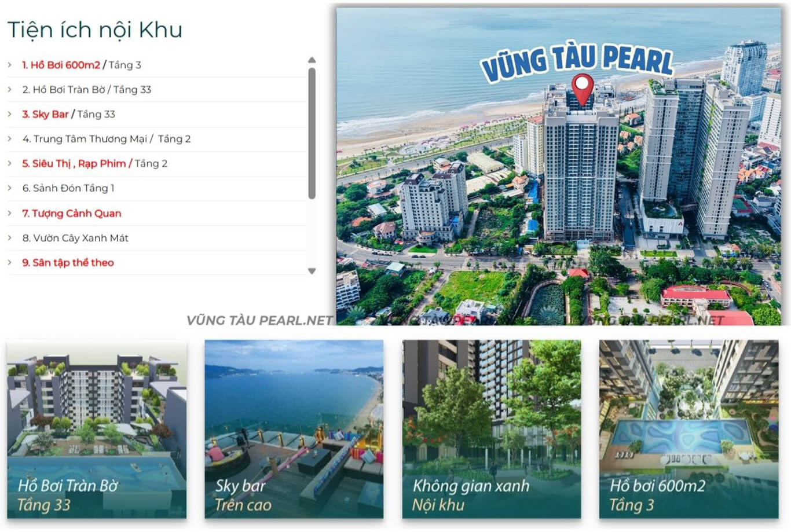This screenshot has width=791, height=532.
Task: Open 5. Siêu Thị, Rạp Phim item
Action: coord(94,164)
